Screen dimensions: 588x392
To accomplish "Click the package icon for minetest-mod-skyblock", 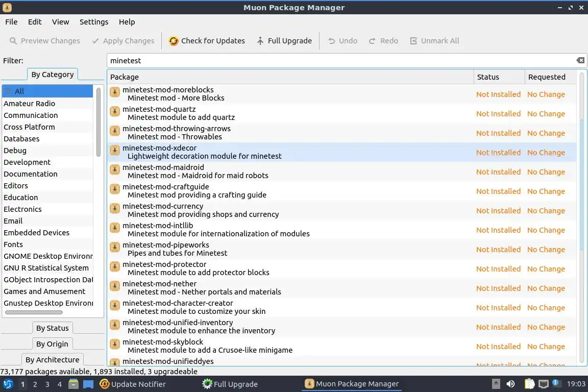I will (115, 345).
